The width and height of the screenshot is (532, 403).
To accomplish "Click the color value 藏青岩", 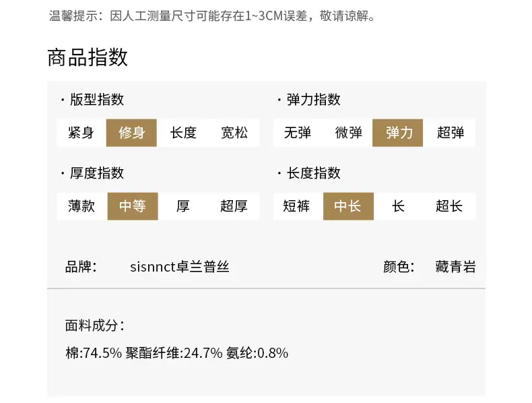I will [455, 267].
